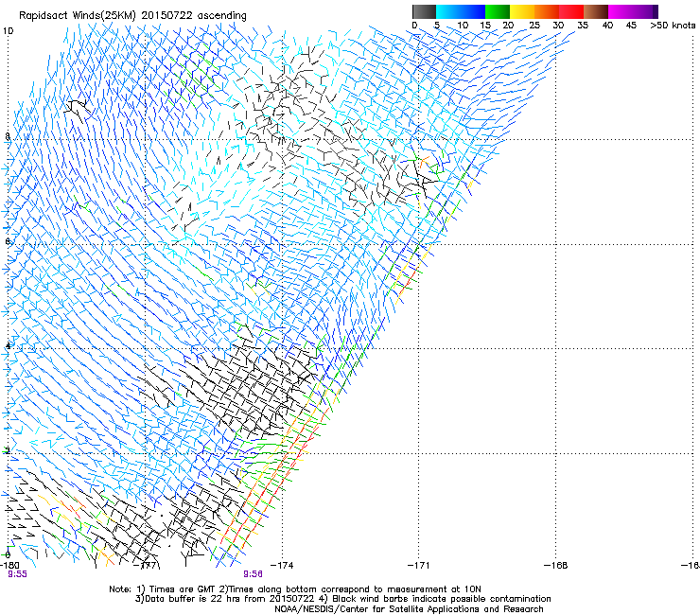Image resolution: width=700 pixels, height=615 pixels.
Task: Click the latitude '8' label on left axis
Action: pos(8,136)
